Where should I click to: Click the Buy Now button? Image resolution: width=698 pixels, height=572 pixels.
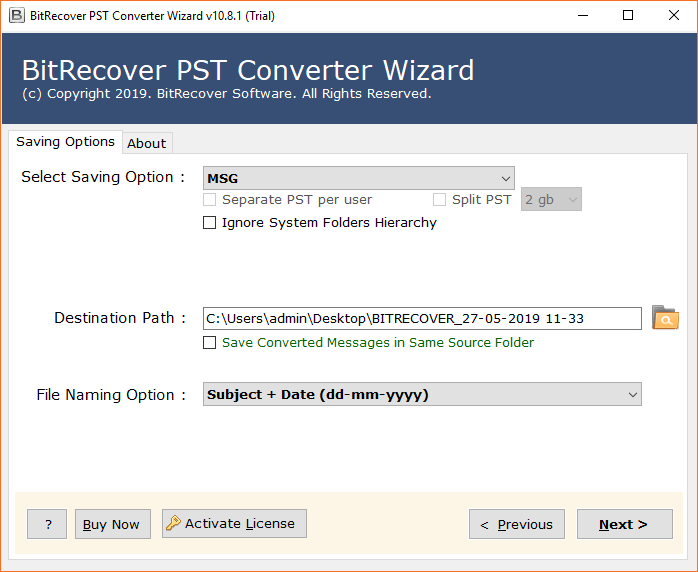tap(113, 524)
